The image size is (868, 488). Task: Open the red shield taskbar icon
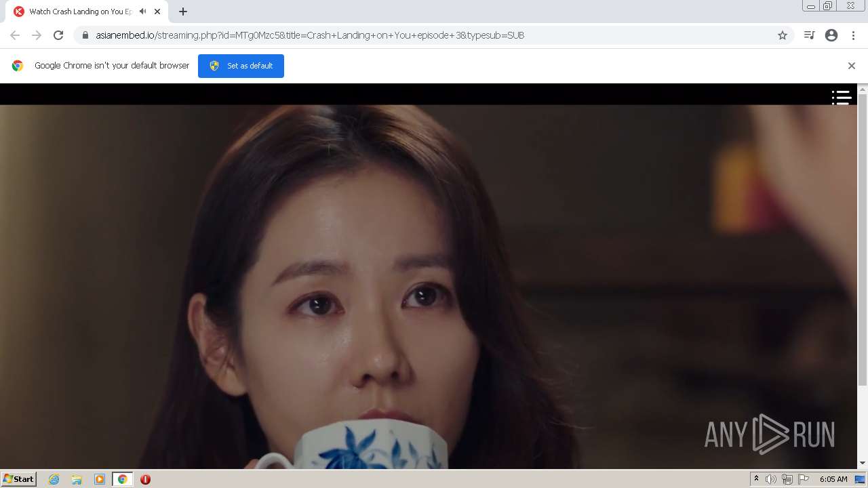click(x=145, y=479)
